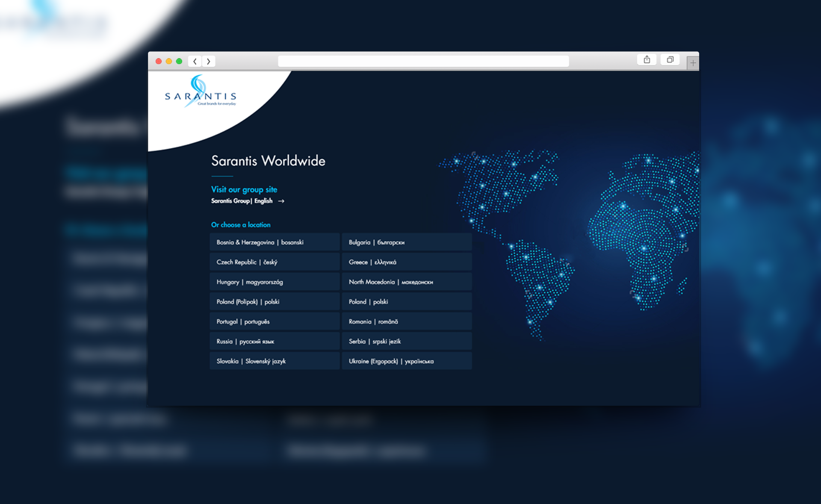The width and height of the screenshot is (821, 504).
Task: Open Serbia | srpski jezik
Action: click(x=407, y=341)
